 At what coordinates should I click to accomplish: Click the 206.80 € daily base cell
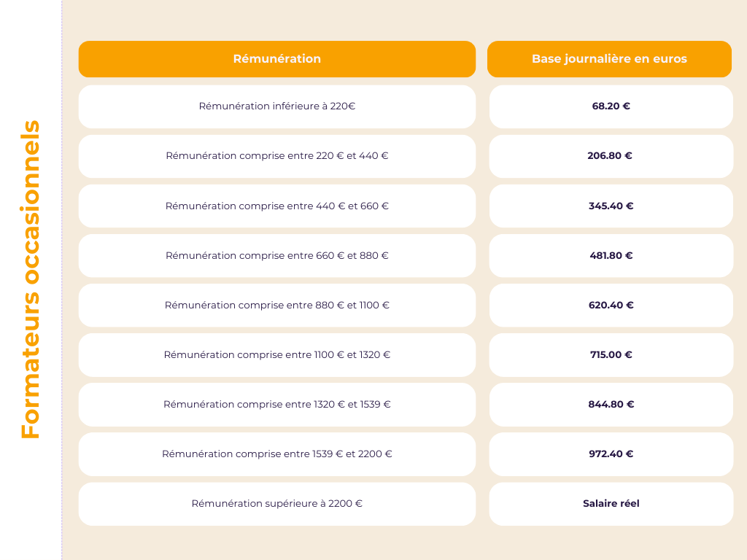tap(611, 156)
